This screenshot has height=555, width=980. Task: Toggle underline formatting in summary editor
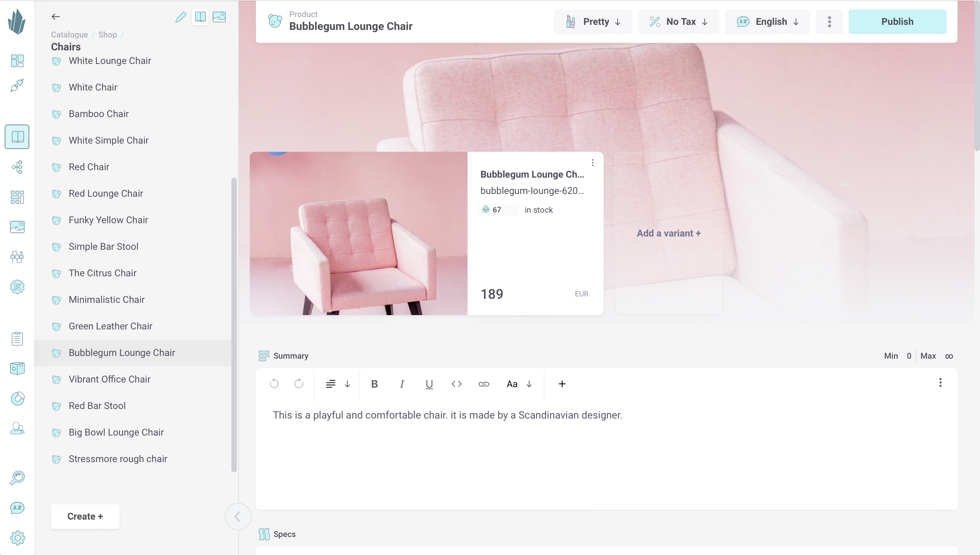pos(429,384)
